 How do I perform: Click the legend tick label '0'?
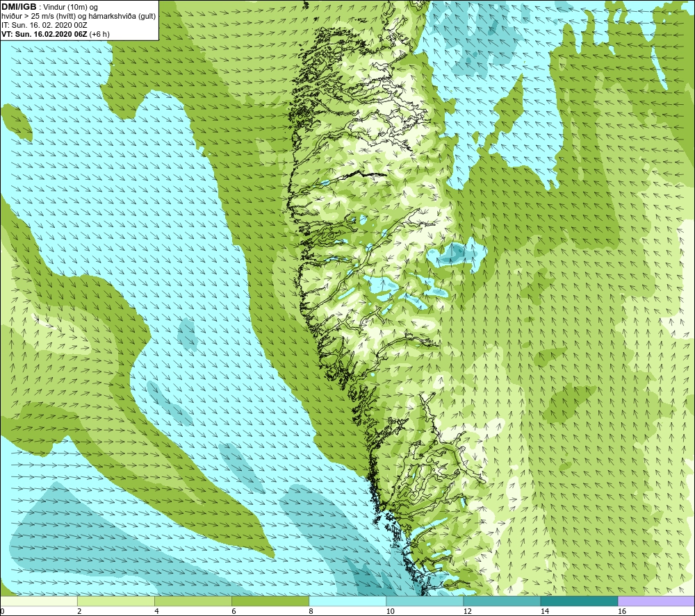coord(2,611)
